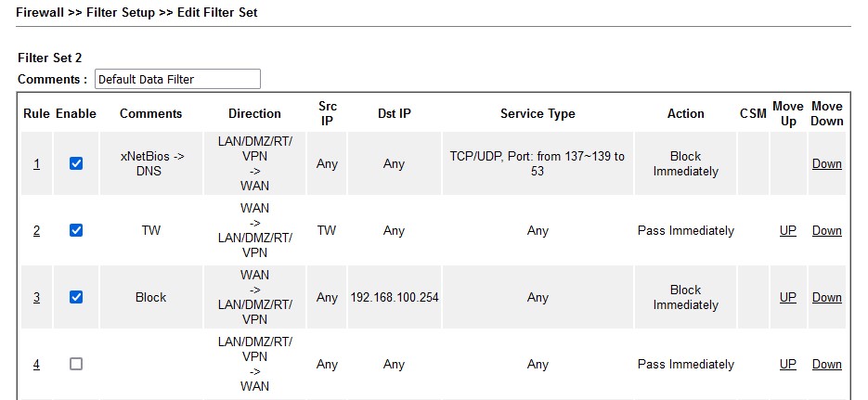
Task: Click the 192.168.100.254 destination IP cell
Action: pos(395,298)
